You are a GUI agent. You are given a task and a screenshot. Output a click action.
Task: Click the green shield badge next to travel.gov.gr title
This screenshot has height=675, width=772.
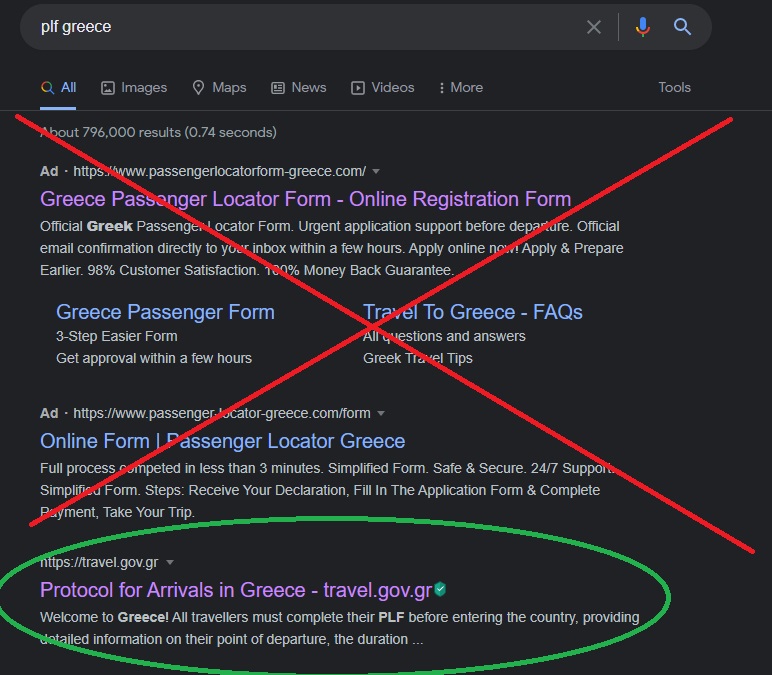point(440,589)
